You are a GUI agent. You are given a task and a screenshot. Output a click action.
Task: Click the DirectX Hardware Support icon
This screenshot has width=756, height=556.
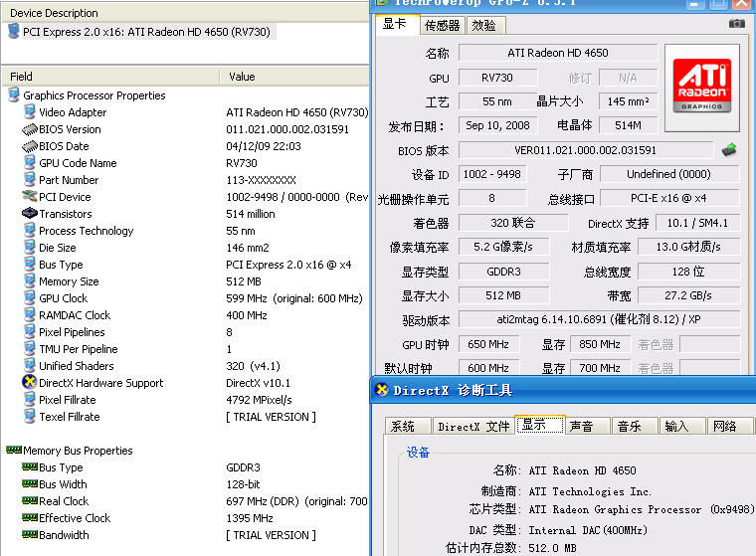coord(30,382)
